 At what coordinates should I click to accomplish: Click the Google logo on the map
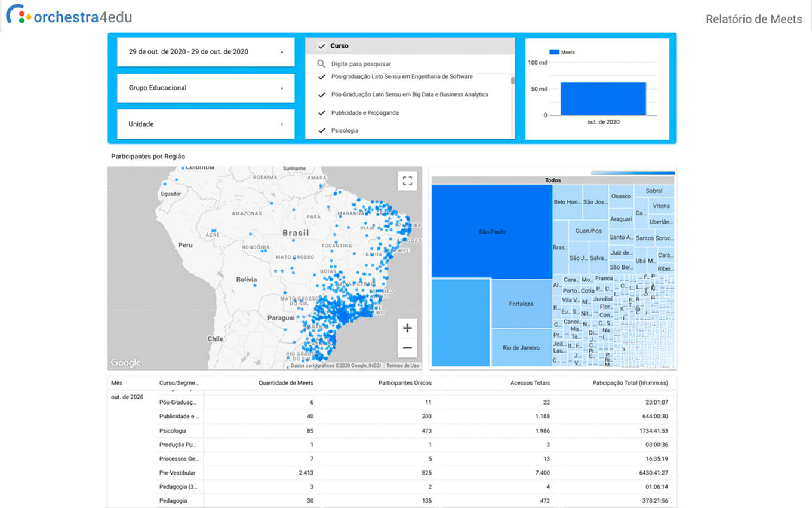point(125,362)
